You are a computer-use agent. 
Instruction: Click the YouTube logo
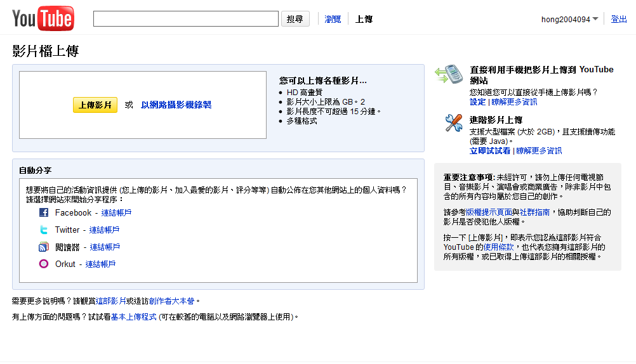43,18
